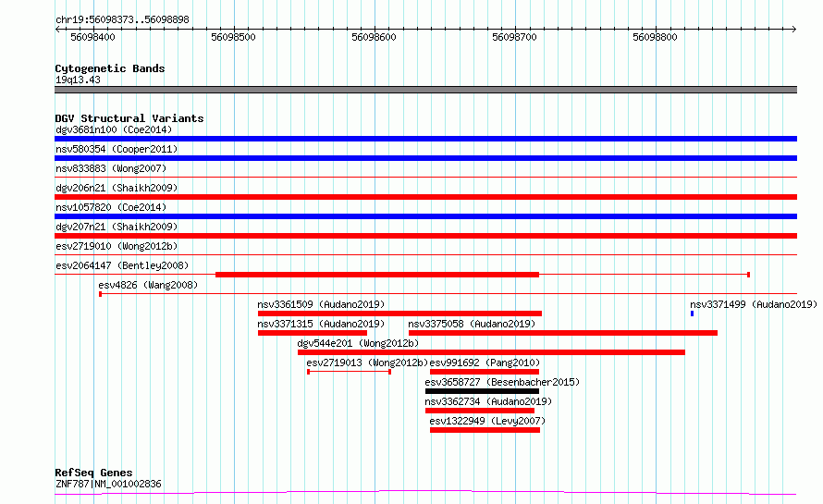This screenshot has height=504, width=823.
Task: Select the esv2719013 (Wong2012b) thin feature
Action: click(x=349, y=372)
